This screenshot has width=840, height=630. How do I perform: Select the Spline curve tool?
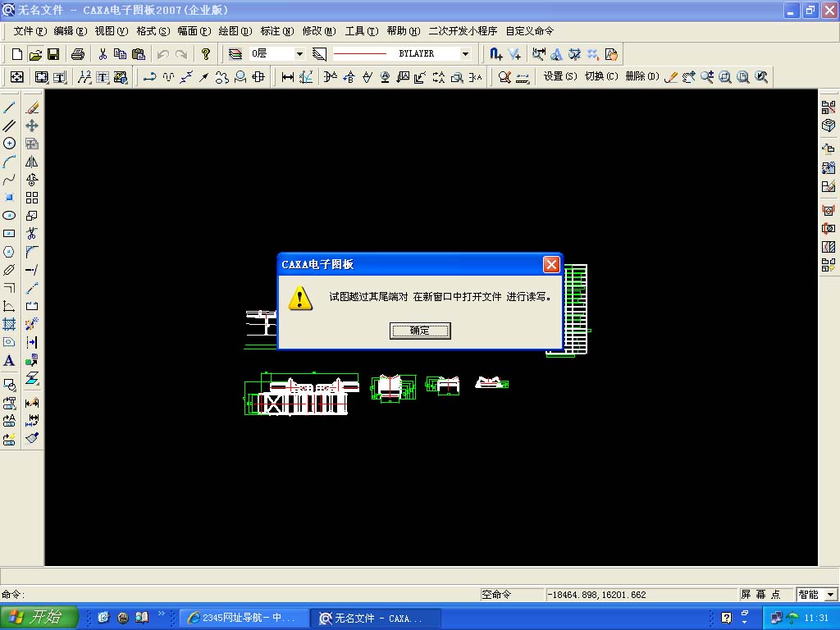pos(9,180)
